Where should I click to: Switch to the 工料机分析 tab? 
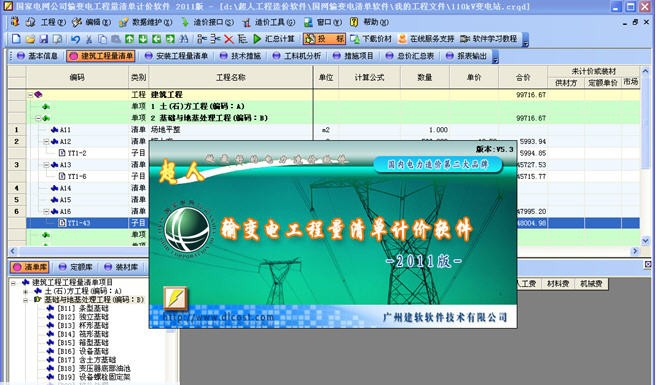[297, 56]
